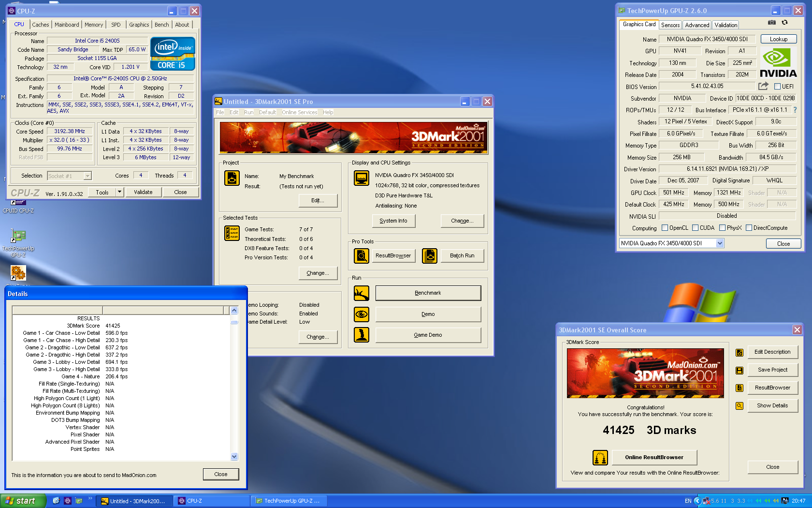Open the Help menu in 3DMark2001
The height and width of the screenshot is (508, 812).
coord(328,112)
